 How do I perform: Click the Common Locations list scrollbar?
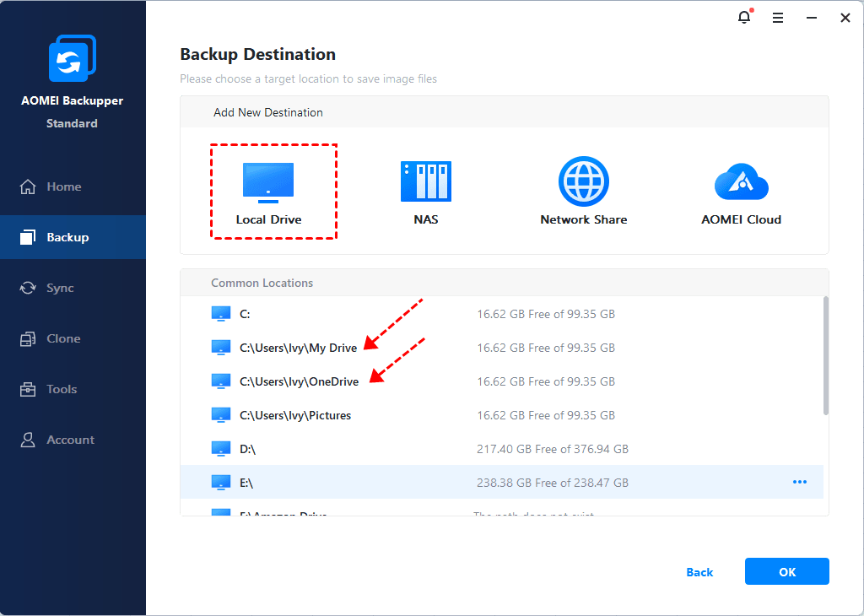click(826, 354)
